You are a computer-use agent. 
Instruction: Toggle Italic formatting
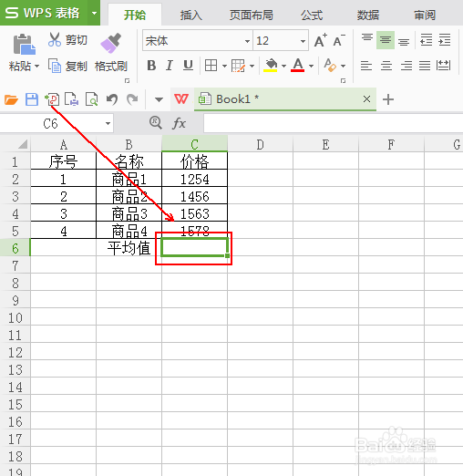point(170,66)
